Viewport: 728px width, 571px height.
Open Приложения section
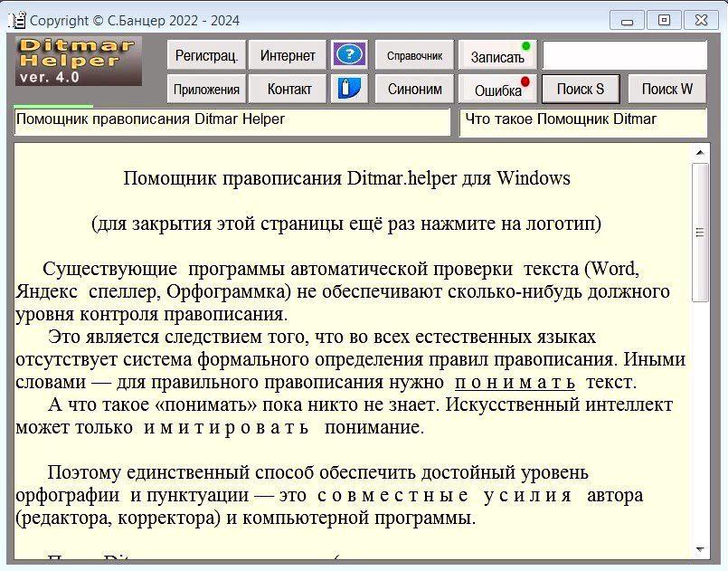pos(206,89)
